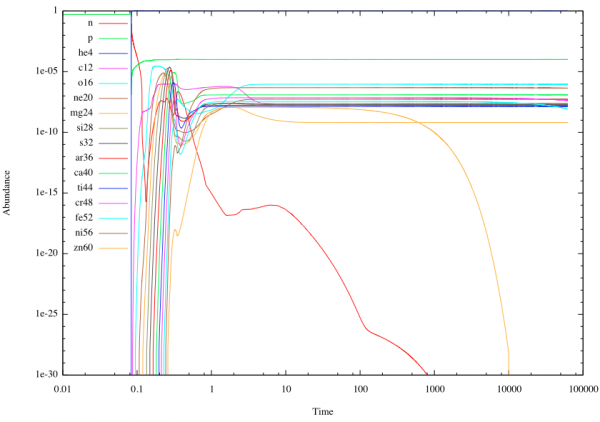600x422 pixels.
Task: Click the '100' x-axis tick label
Action: 360,389
